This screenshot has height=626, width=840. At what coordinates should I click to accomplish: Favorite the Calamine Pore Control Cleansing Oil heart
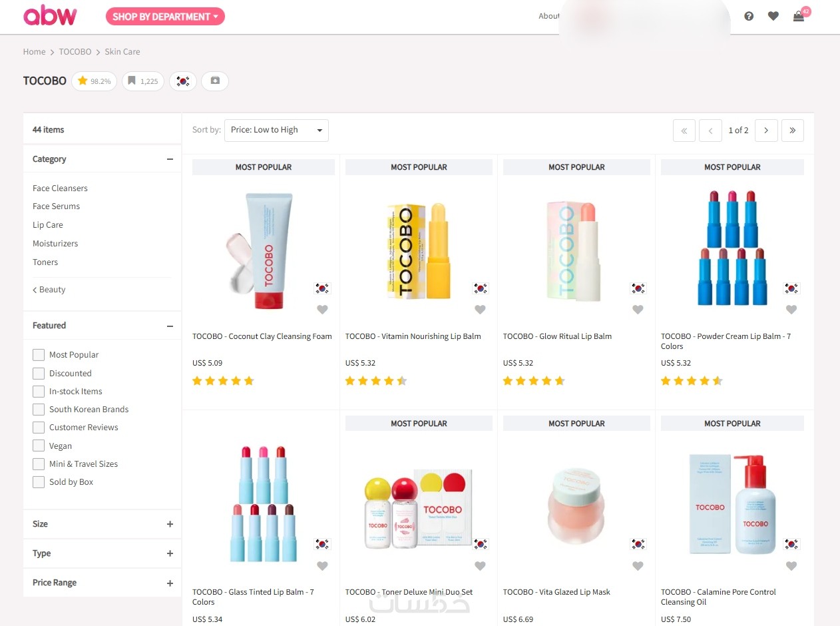791,566
